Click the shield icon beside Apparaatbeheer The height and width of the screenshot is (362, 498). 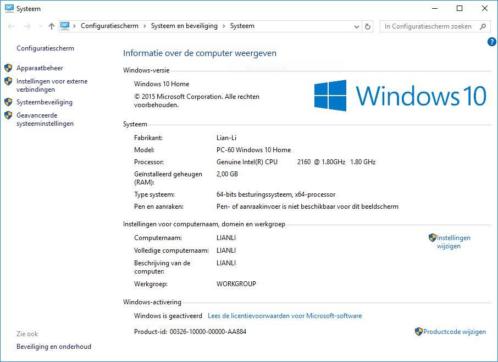(8, 68)
